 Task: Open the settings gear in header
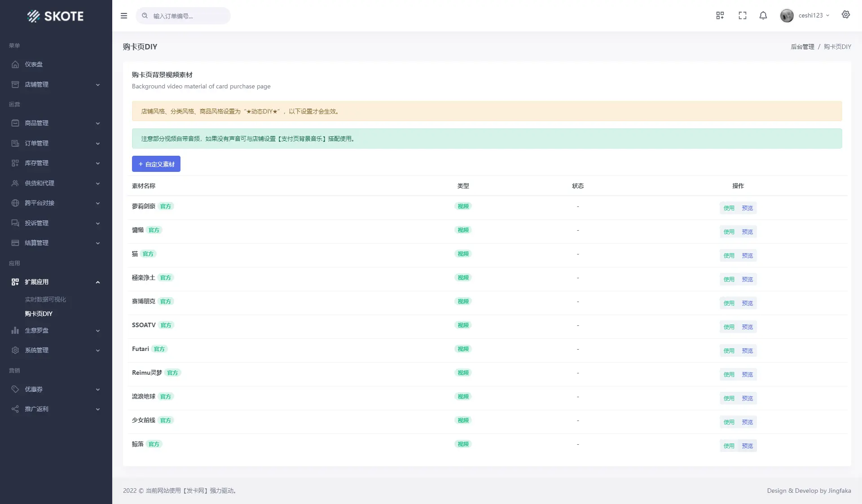pyautogui.click(x=846, y=15)
